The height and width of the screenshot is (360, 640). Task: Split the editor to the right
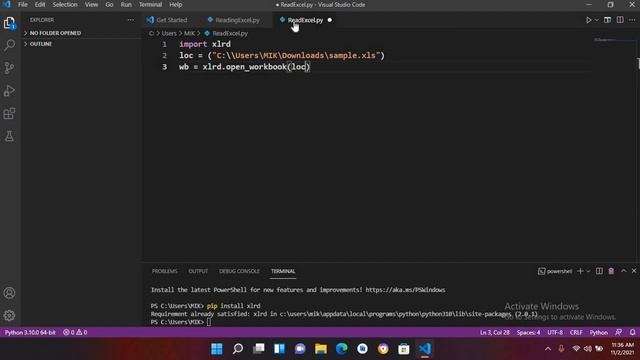[x=620, y=20]
